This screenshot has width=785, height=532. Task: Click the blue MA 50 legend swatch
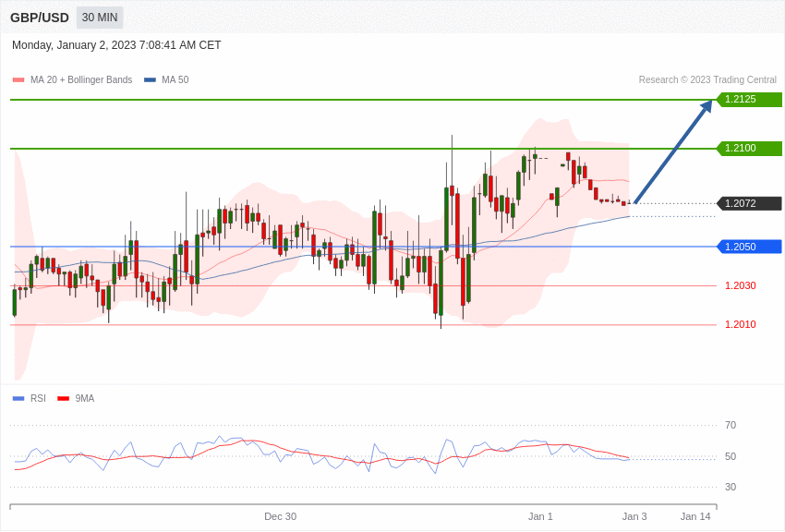point(150,80)
